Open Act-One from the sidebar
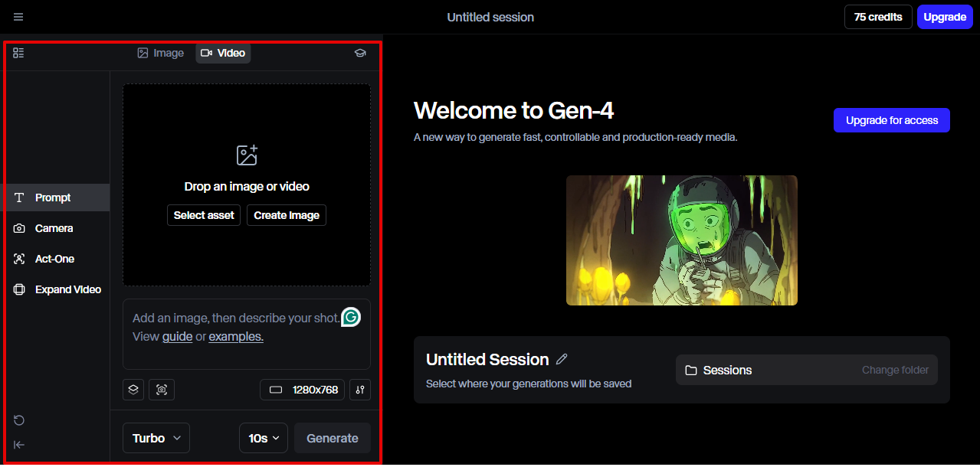Image resolution: width=980 pixels, height=467 pixels. click(x=54, y=259)
